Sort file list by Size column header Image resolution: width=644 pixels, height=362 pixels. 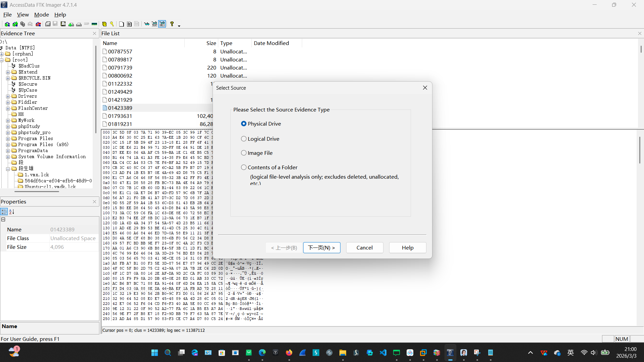pos(201,43)
